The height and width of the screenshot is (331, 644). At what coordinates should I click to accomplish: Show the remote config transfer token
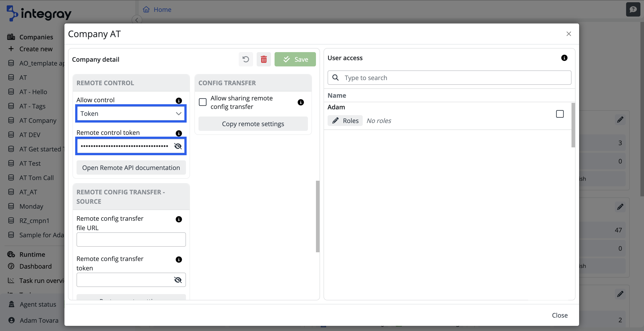tap(178, 280)
